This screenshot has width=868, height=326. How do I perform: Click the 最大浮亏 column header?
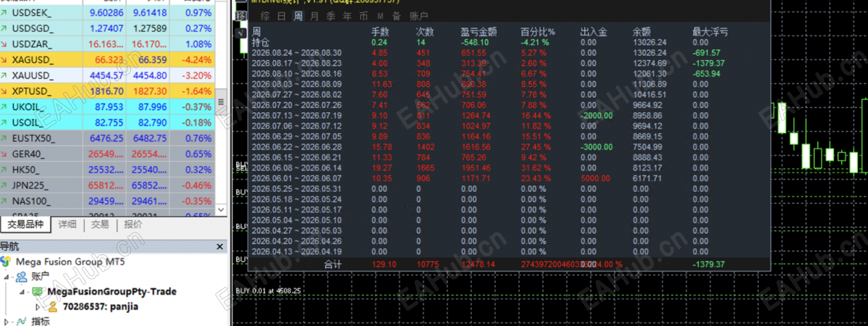[710, 32]
